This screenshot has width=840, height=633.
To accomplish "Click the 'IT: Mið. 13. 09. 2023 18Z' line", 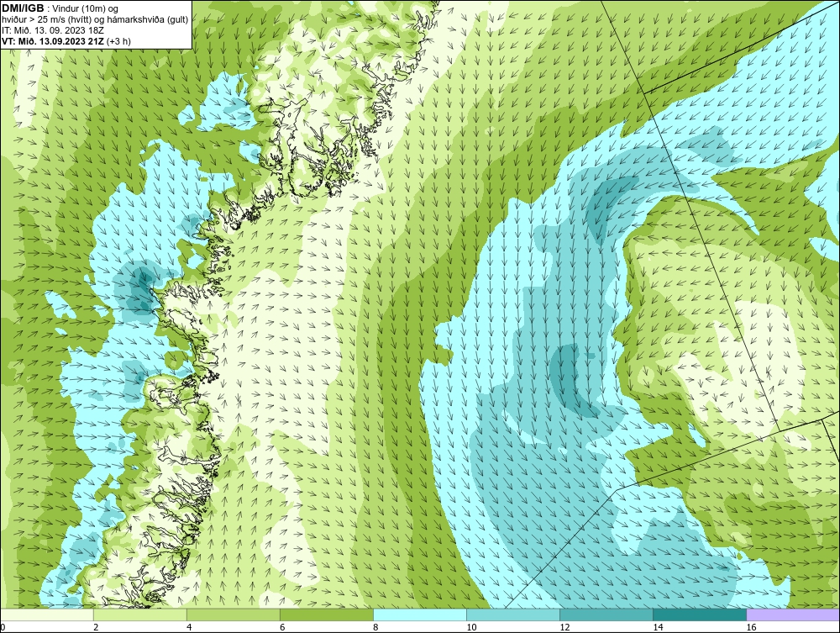I will pos(52,30).
